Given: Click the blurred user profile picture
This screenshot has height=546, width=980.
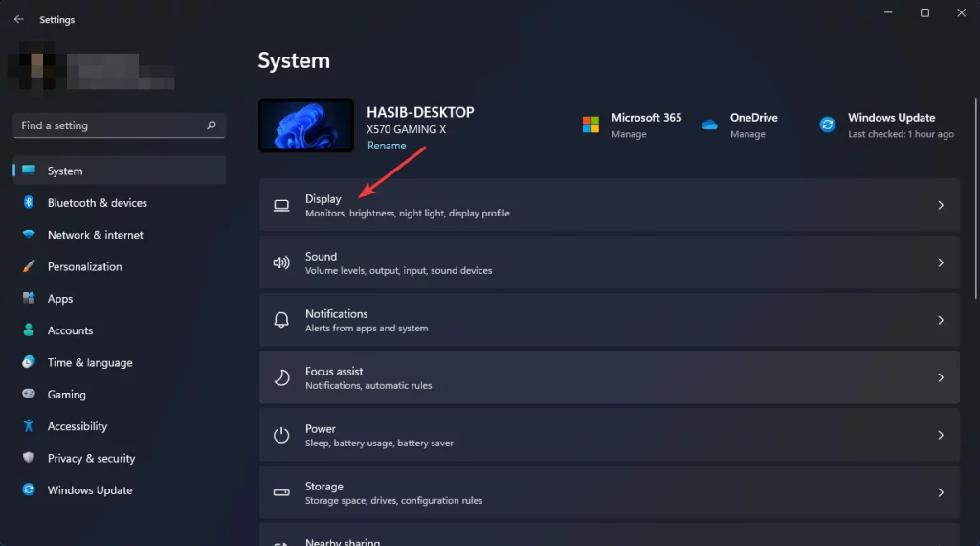Looking at the screenshot, I should click(35, 66).
